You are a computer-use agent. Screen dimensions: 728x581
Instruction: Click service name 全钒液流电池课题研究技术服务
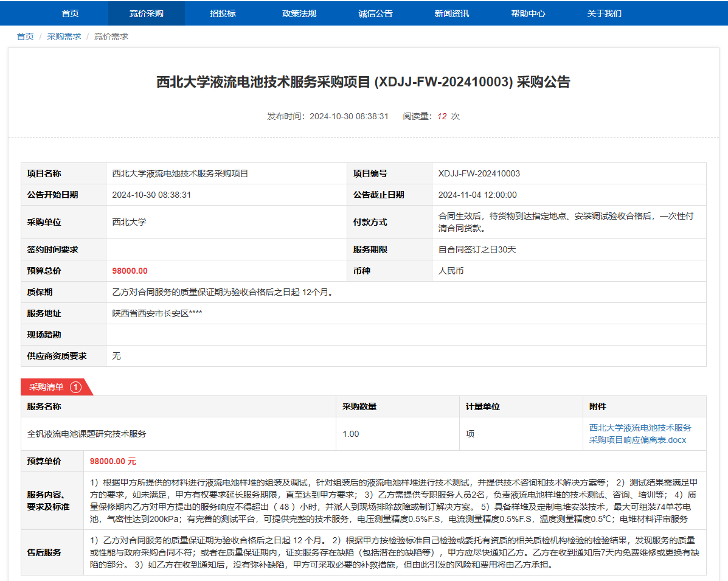pyautogui.click(x=86, y=434)
